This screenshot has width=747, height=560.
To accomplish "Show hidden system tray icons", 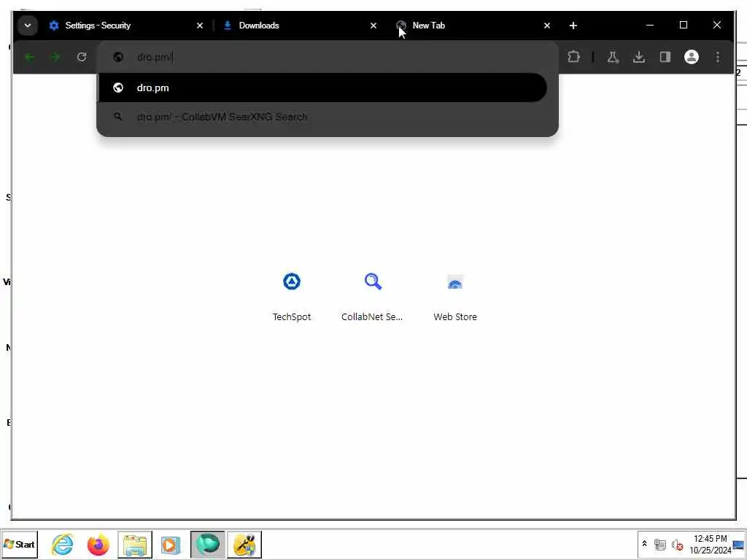I will coord(645,544).
